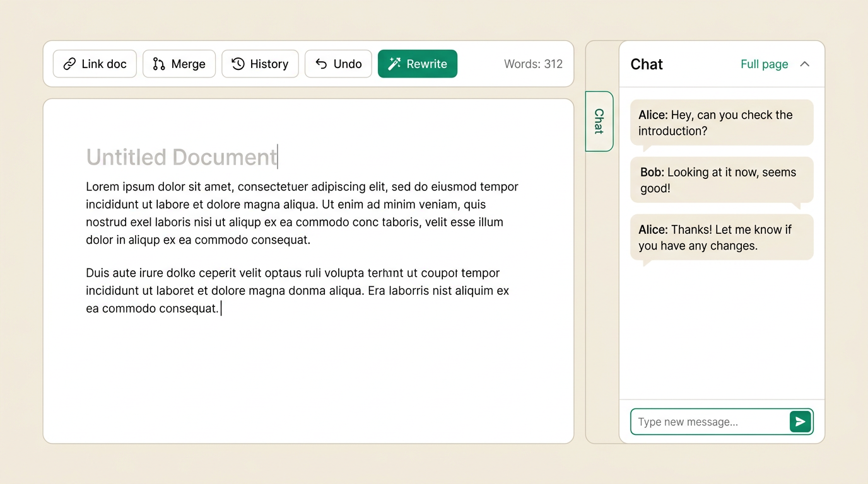Click the Untitled Document title
The image size is (868, 484).
[182, 157]
